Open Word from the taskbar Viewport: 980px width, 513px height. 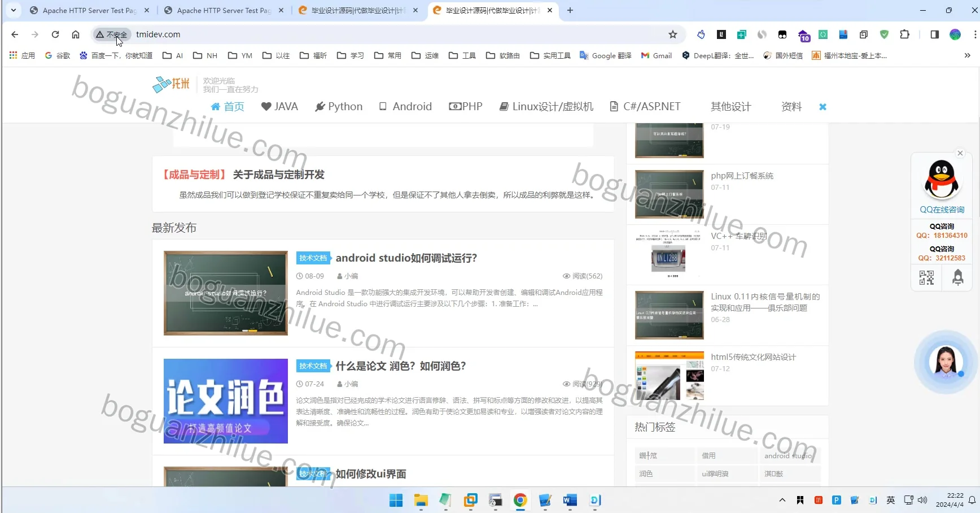tap(570, 501)
